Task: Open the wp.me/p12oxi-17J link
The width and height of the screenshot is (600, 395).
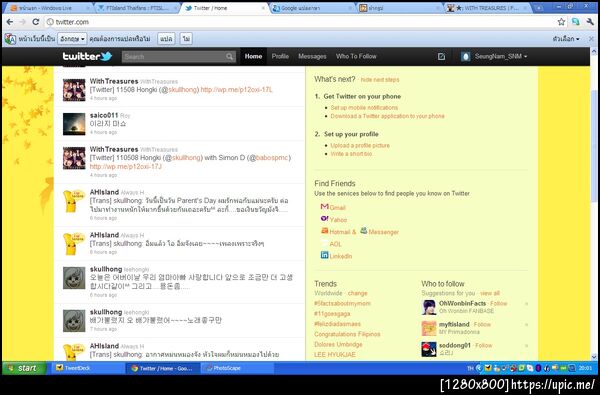Action: (x=126, y=167)
